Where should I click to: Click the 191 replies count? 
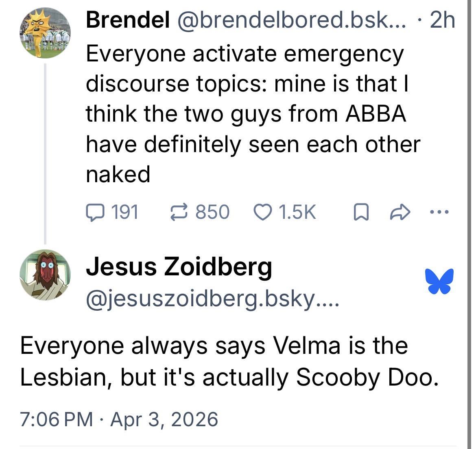click(x=124, y=212)
